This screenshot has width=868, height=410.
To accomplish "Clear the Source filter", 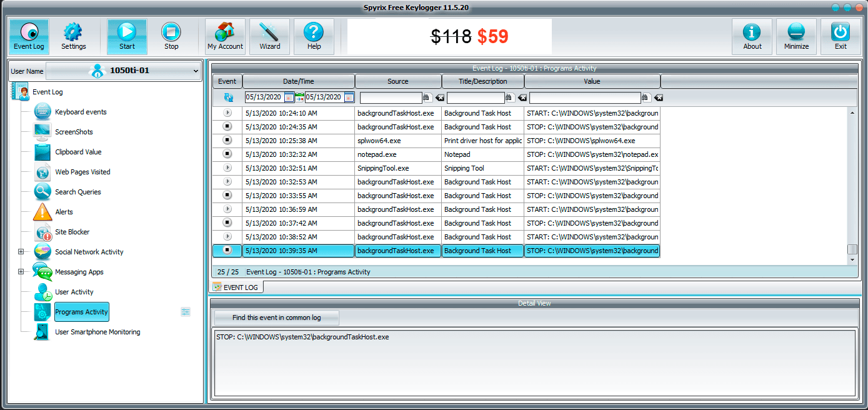I will tap(440, 97).
